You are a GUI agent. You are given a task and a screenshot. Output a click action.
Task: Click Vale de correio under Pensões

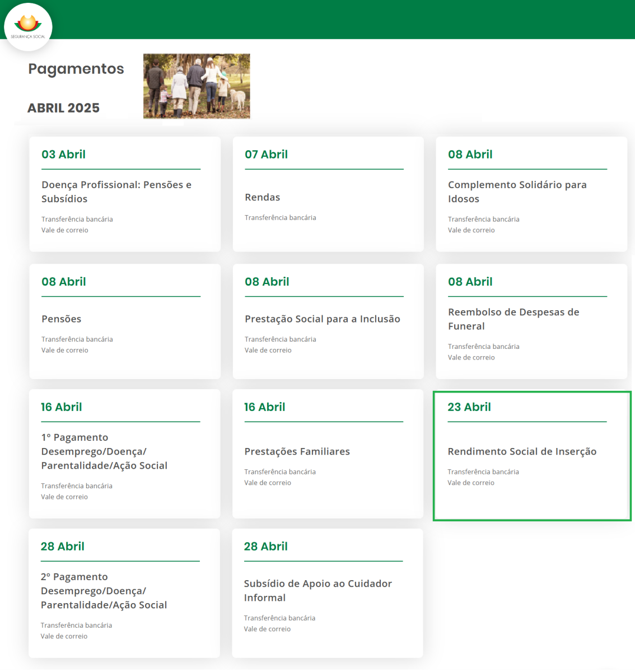pos(64,351)
